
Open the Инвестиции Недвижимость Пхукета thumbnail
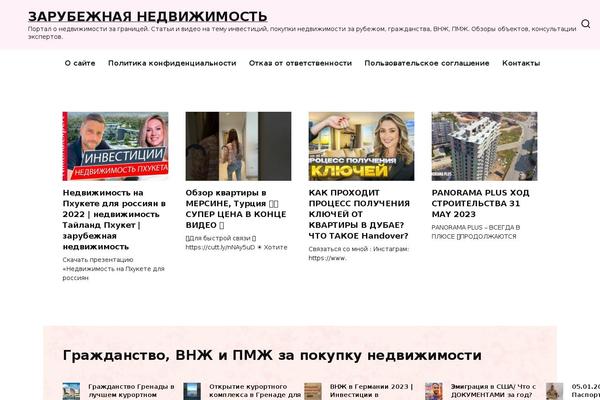[x=115, y=146]
